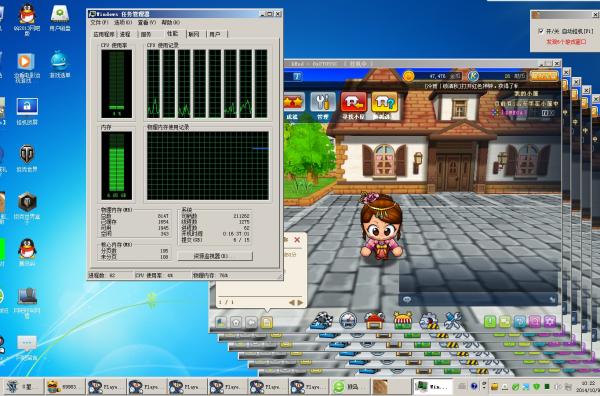Open the red-roofed garage icon
This screenshot has width=600, height=396.
[x=374, y=321]
